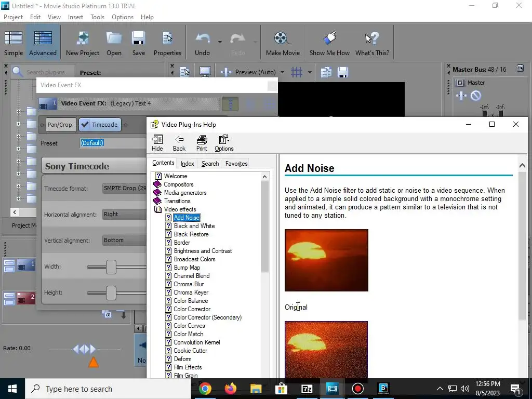
Task: Open Welcome help topic
Action: (176, 176)
